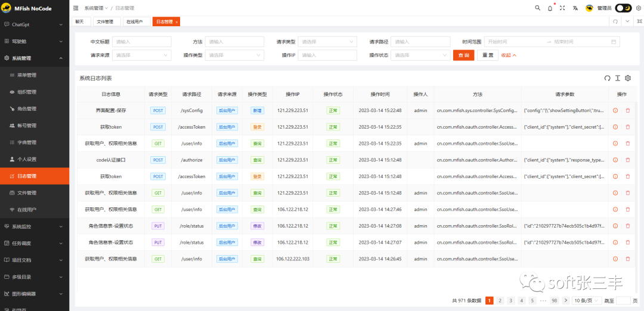644x311 pixels.
Task: Go to page 98 of logs
Action: point(555,301)
